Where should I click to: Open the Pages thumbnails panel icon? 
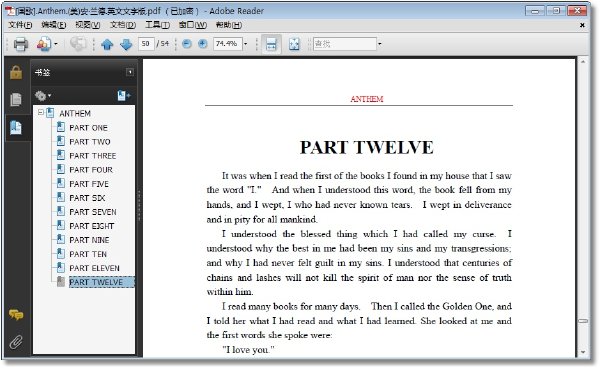16,100
